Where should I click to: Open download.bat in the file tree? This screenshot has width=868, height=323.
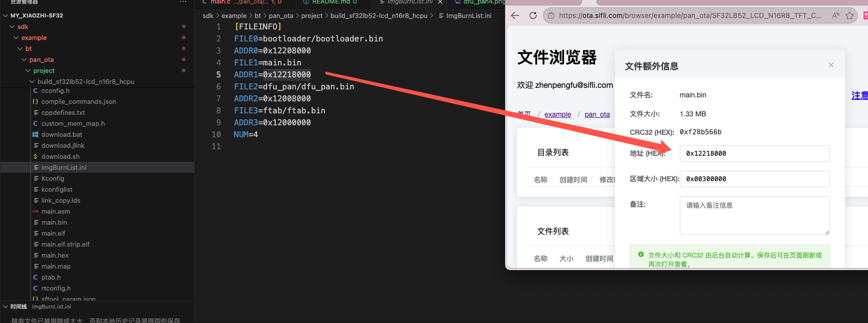(62, 134)
